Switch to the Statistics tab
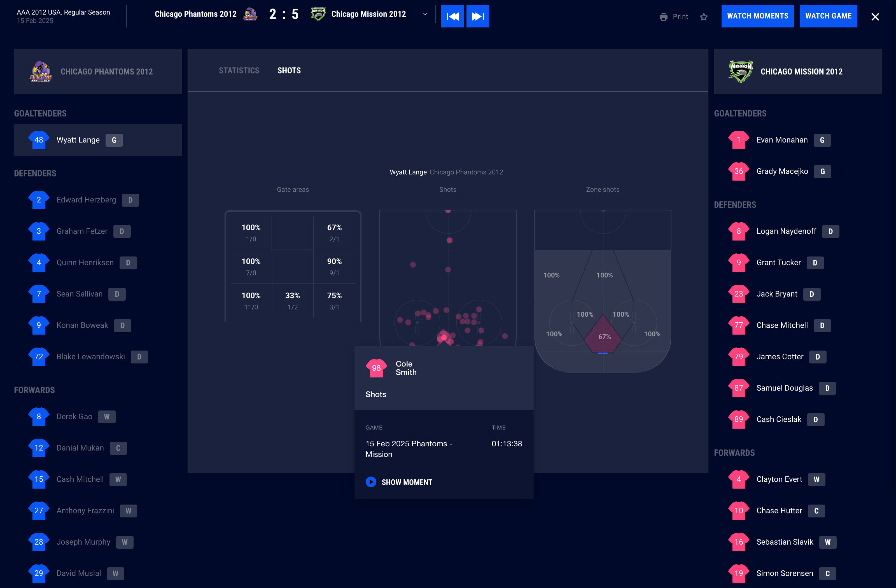Viewport: 896px width, 588px height. coord(239,70)
